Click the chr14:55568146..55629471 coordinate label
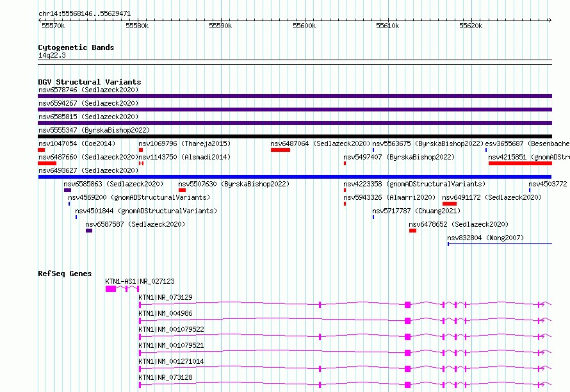This screenshot has width=570, height=392. tap(85, 14)
